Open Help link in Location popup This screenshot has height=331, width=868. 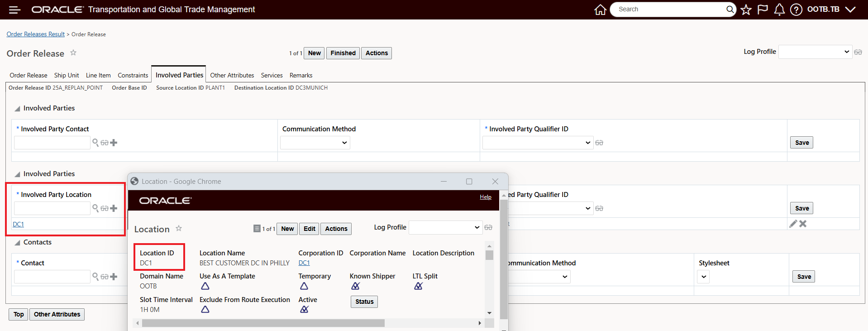click(x=486, y=197)
